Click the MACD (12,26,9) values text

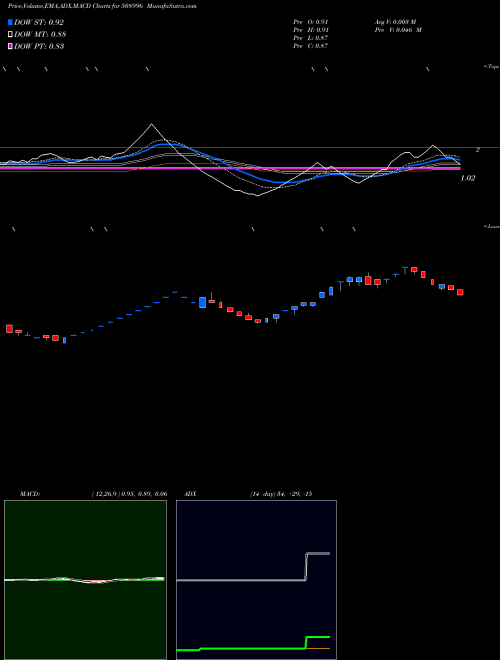(x=129, y=494)
